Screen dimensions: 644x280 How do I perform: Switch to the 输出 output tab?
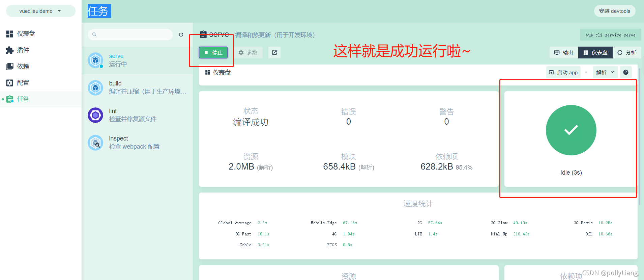564,53
